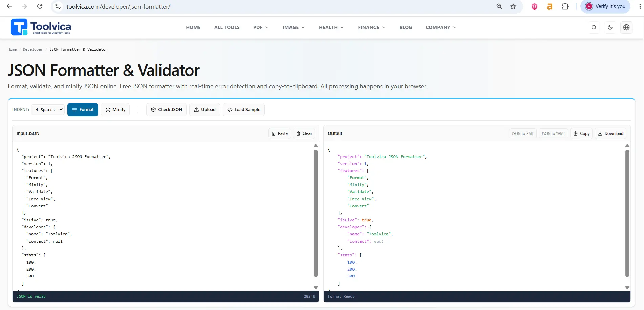Click the Clear button in Input JSON
This screenshot has width=644, height=310.
tap(304, 133)
